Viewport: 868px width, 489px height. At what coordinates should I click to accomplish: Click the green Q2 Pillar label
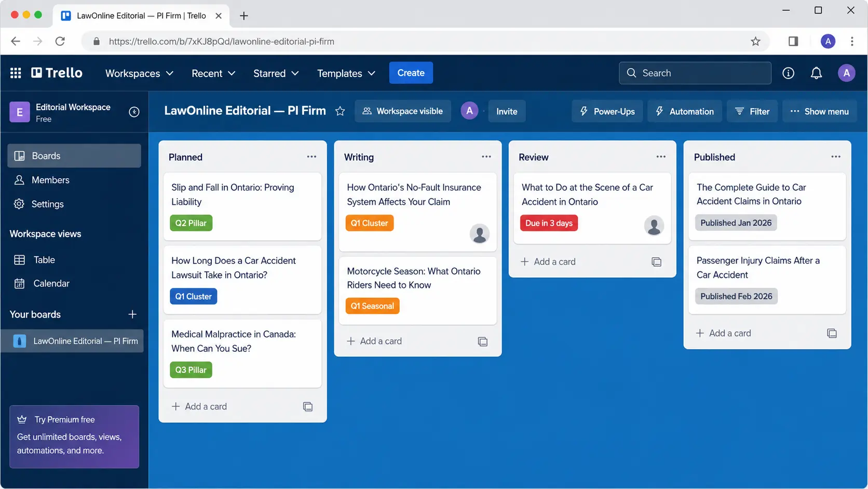pyautogui.click(x=191, y=223)
